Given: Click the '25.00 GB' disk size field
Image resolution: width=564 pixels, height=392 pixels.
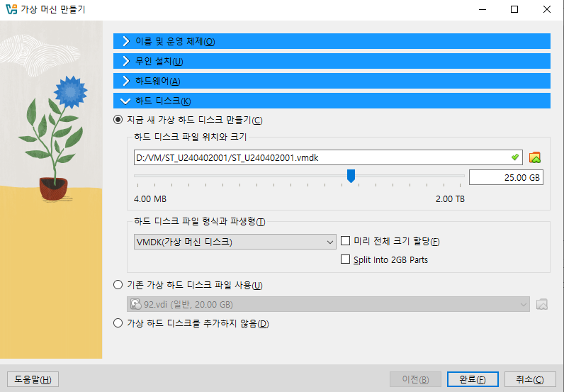Looking at the screenshot, I should (506, 177).
